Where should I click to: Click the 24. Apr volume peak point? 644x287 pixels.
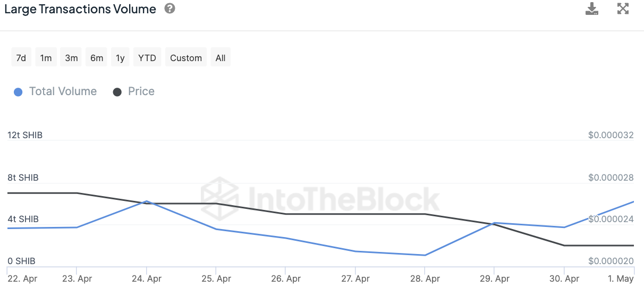click(x=147, y=201)
